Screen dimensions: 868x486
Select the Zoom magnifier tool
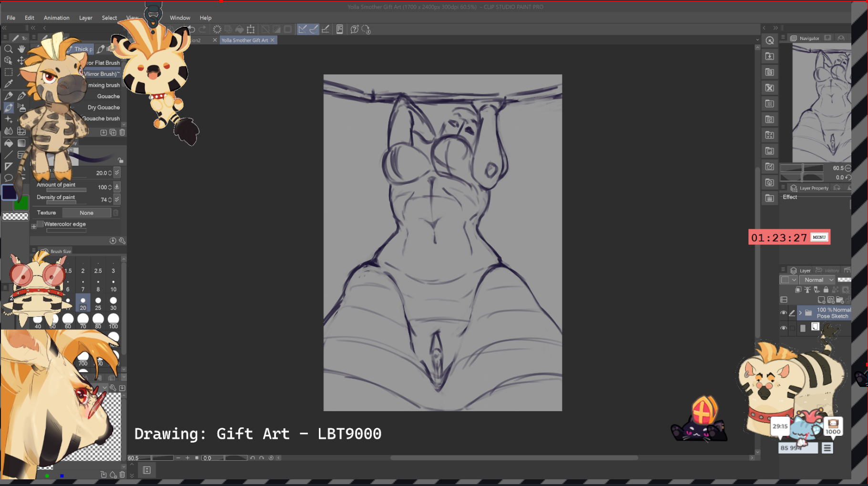[8, 49]
